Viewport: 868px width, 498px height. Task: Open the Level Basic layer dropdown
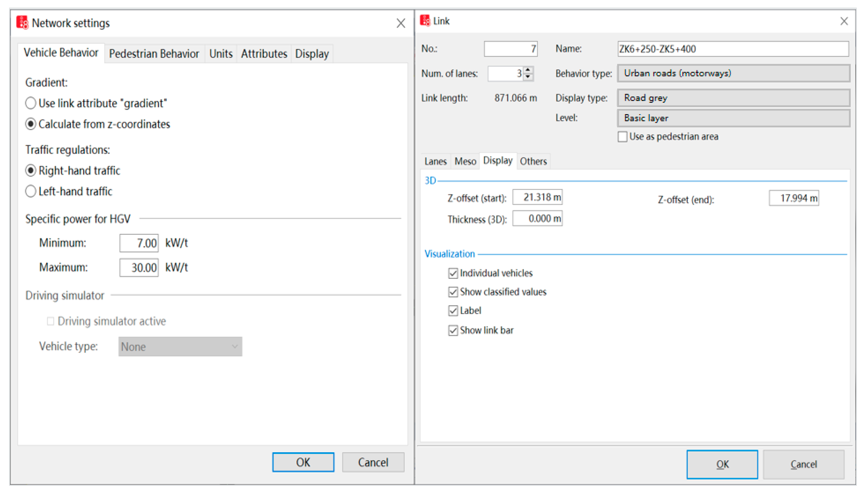pyautogui.click(x=733, y=118)
